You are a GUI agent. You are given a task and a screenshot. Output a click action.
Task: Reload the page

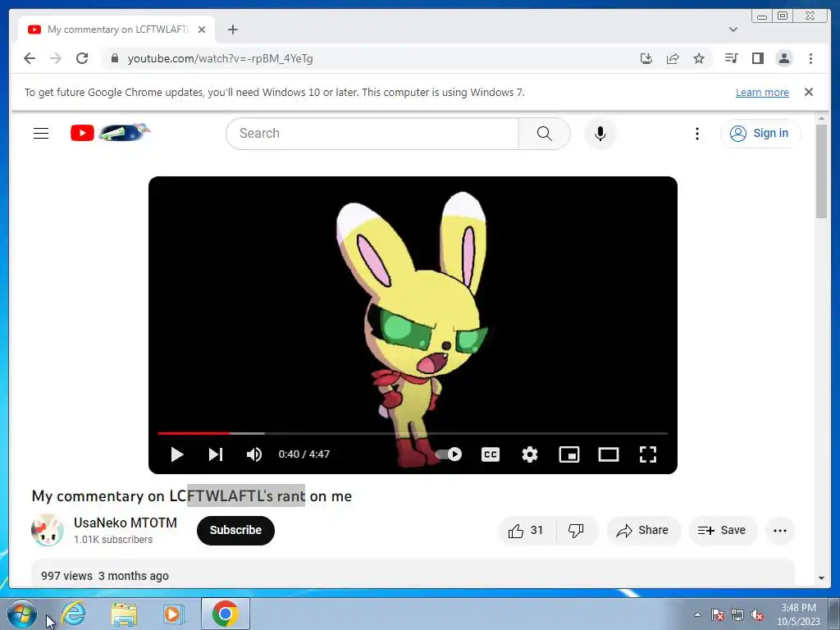pyautogui.click(x=82, y=58)
